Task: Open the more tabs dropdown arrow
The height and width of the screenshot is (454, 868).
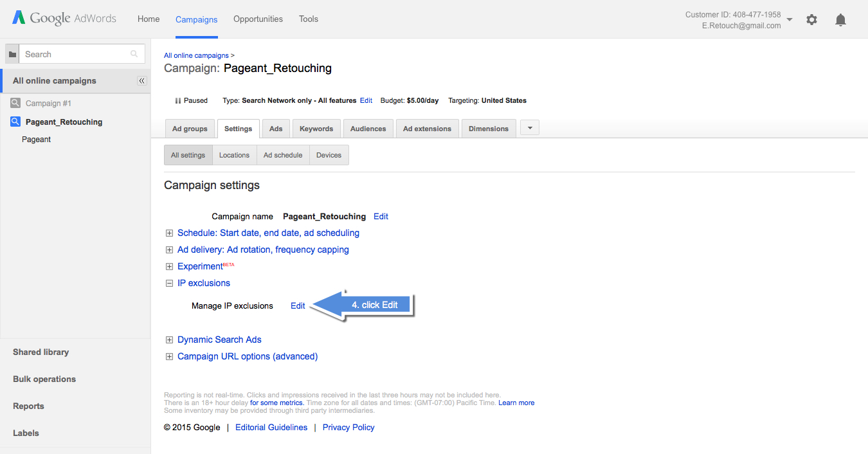Action: [530, 128]
